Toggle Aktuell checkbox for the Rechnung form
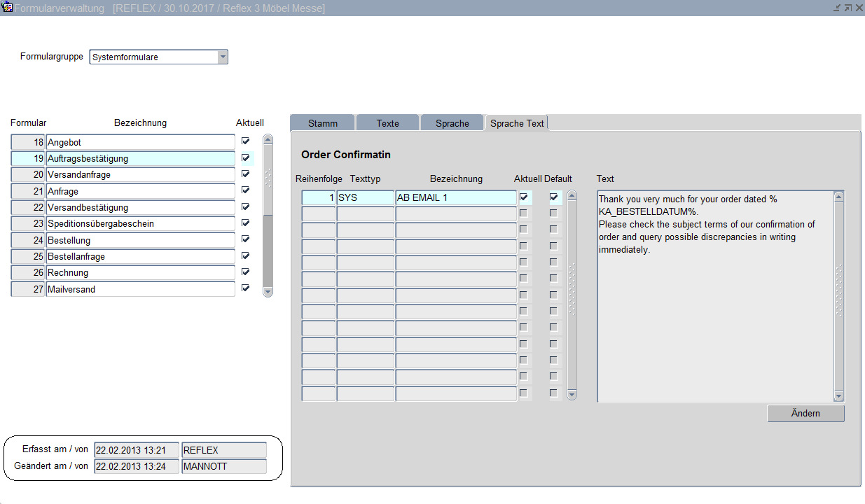Viewport: 865px width, 504px height. pyautogui.click(x=245, y=272)
